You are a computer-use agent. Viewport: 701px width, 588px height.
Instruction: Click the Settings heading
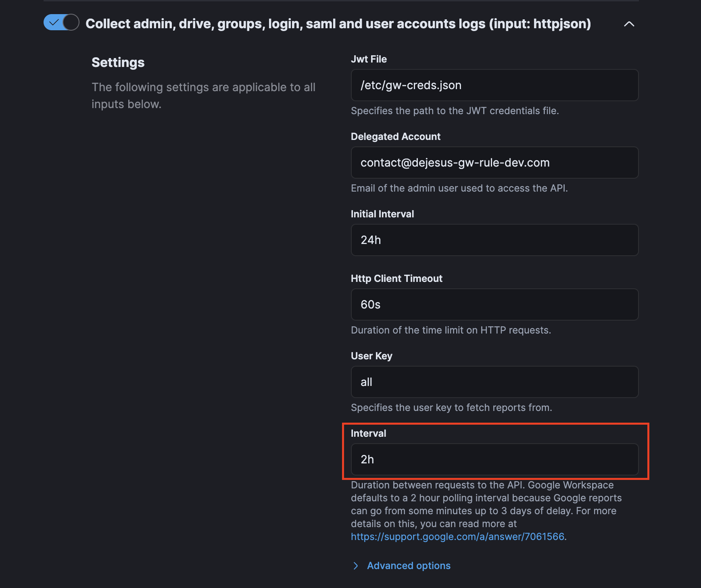pyautogui.click(x=118, y=62)
